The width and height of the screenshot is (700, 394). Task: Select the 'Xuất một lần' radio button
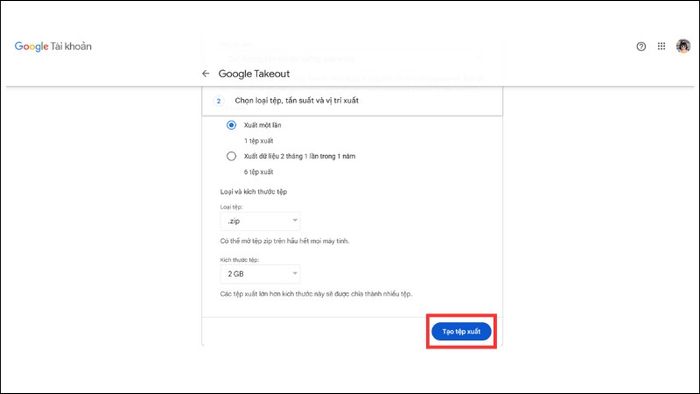point(231,125)
